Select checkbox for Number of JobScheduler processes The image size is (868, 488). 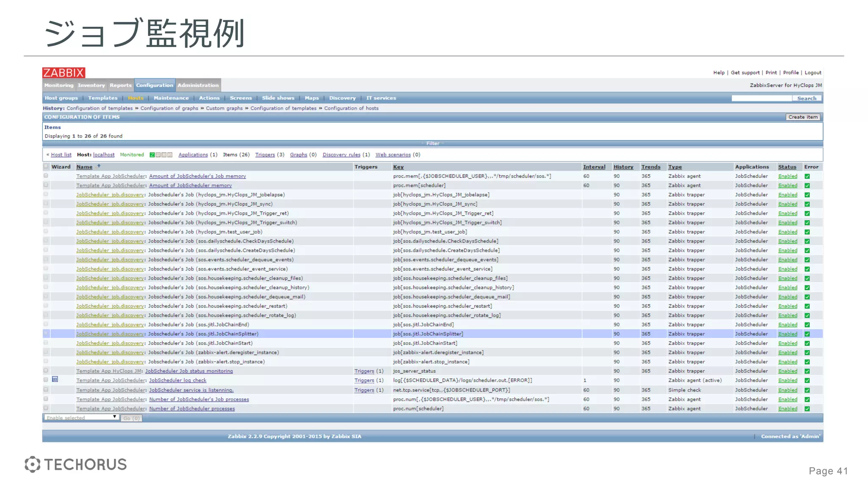pyautogui.click(x=46, y=408)
